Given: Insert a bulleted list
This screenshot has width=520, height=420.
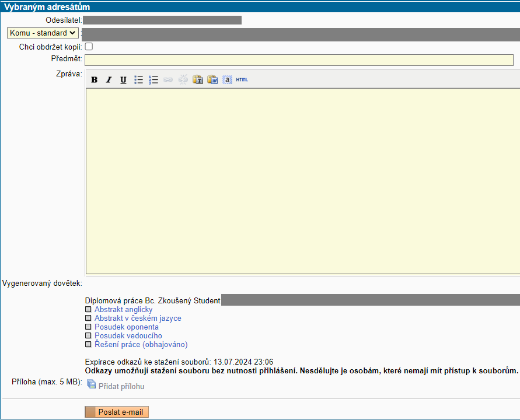Looking at the screenshot, I should tap(139, 80).
